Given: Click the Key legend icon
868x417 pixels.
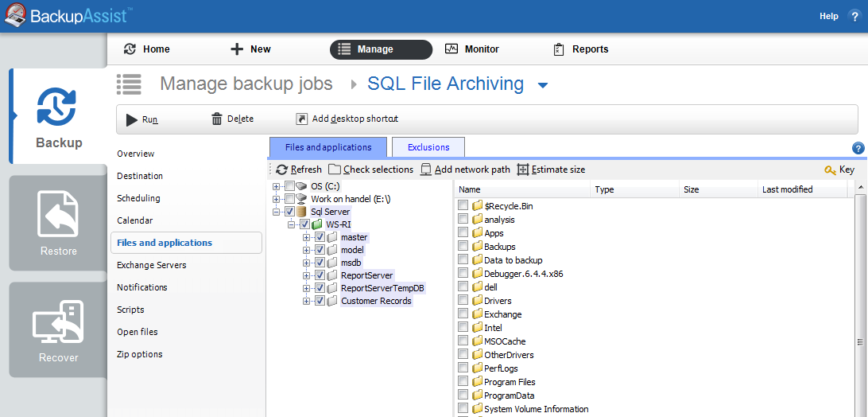Looking at the screenshot, I should [831, 170].
